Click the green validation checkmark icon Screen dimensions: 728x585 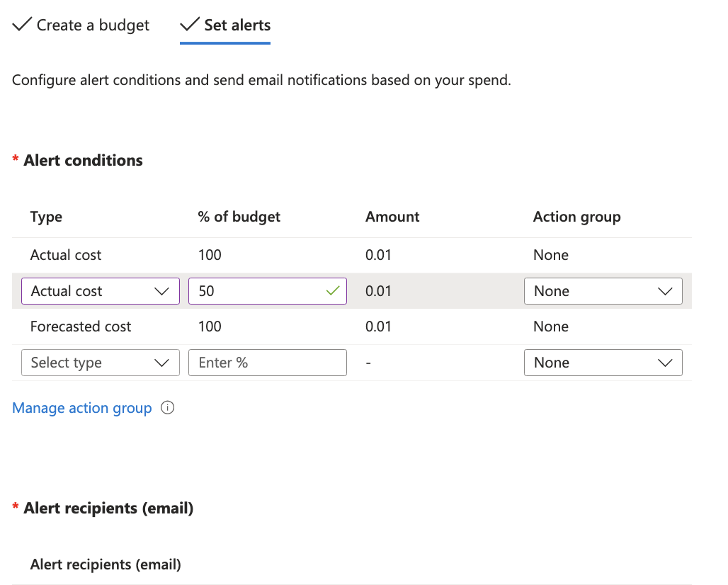pyautogui.click(x=333, y=291)
